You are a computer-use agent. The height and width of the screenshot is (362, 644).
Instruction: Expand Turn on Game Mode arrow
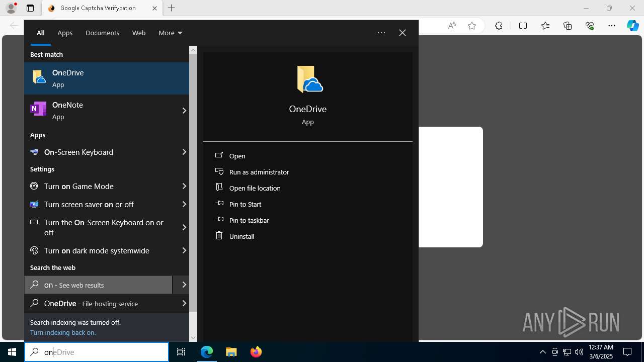tap(184, 186)
